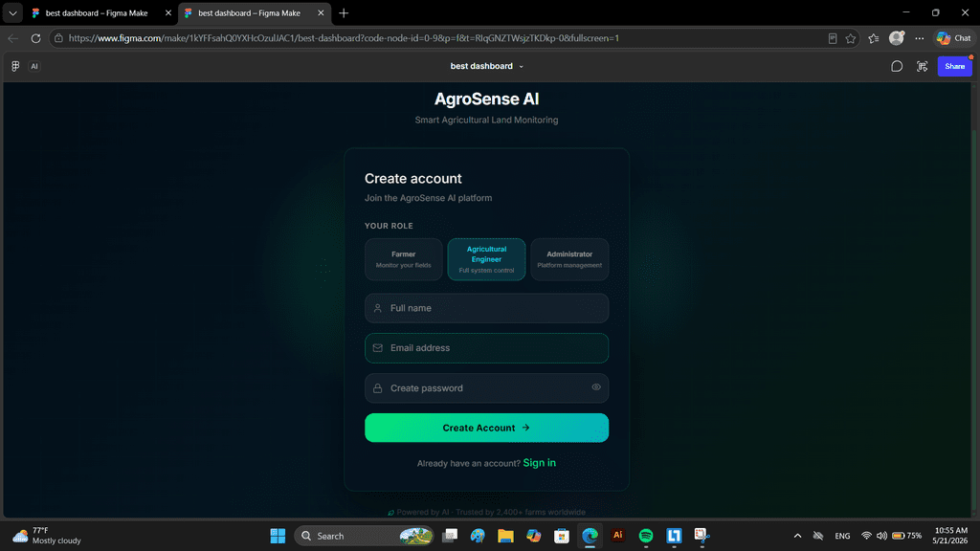Add page to favorites star icon
This screenshot has height=551, width=980.
tap(851, 38)
